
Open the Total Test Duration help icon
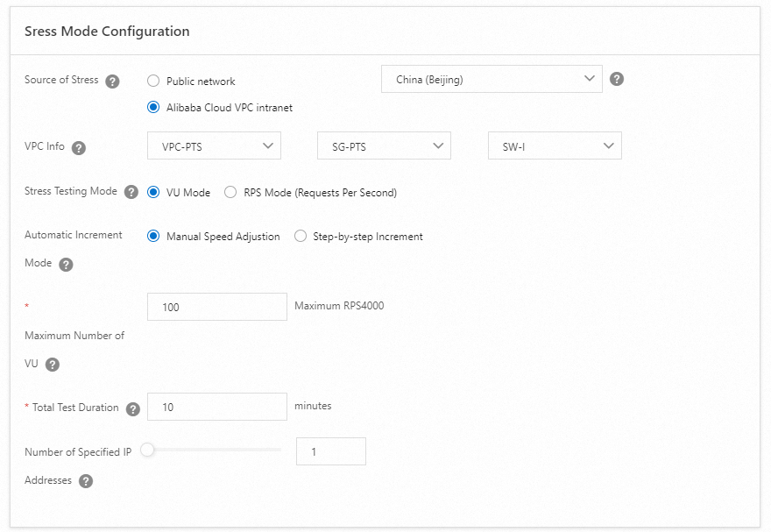pos(133,408)
